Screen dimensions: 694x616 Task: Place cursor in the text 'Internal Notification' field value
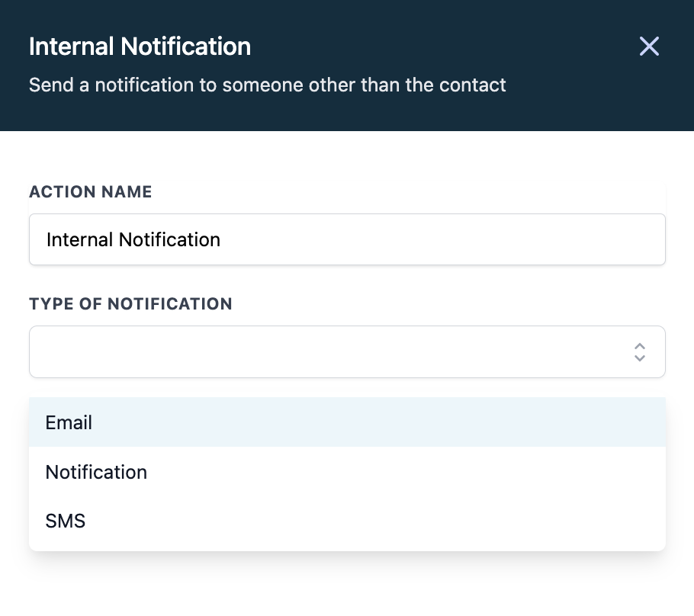click(133, 239)
